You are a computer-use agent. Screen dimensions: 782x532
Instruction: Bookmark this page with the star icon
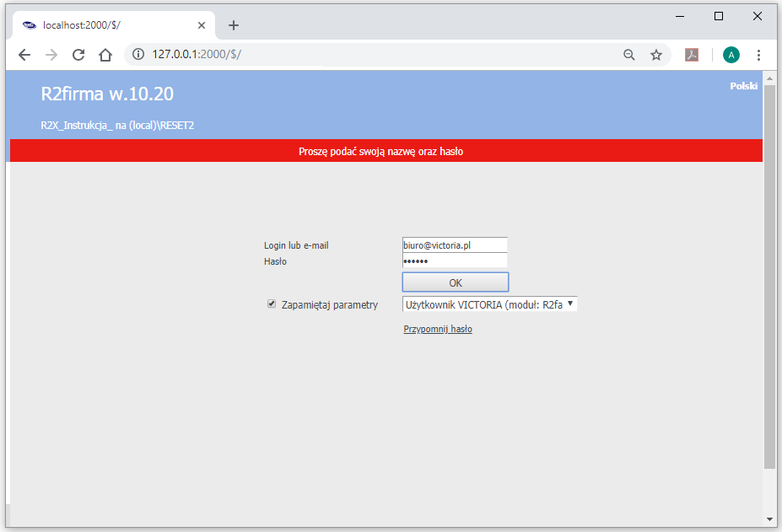[656, 55]
